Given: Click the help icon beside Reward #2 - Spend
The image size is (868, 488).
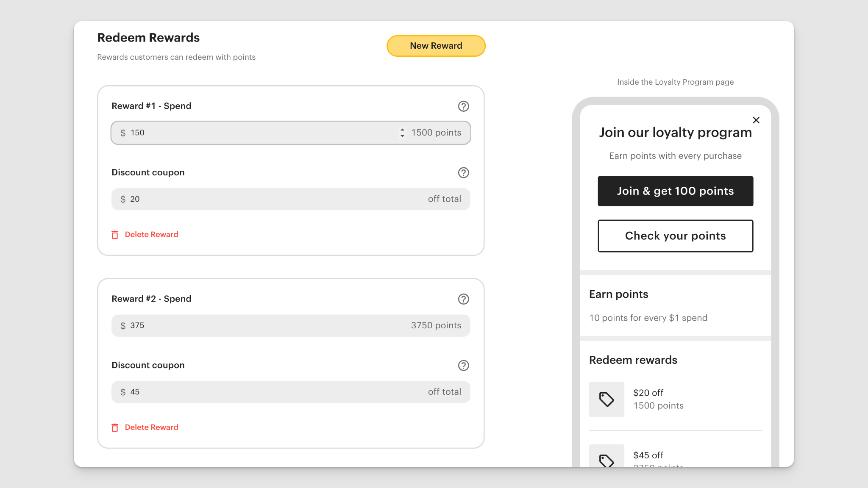Looking at the screenshot, I should (x=463, y=299).
